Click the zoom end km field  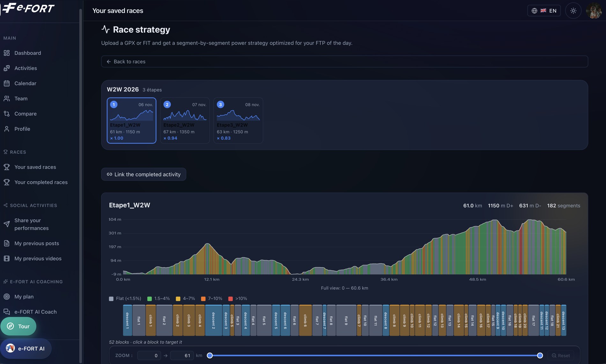[x=182, y=356]
